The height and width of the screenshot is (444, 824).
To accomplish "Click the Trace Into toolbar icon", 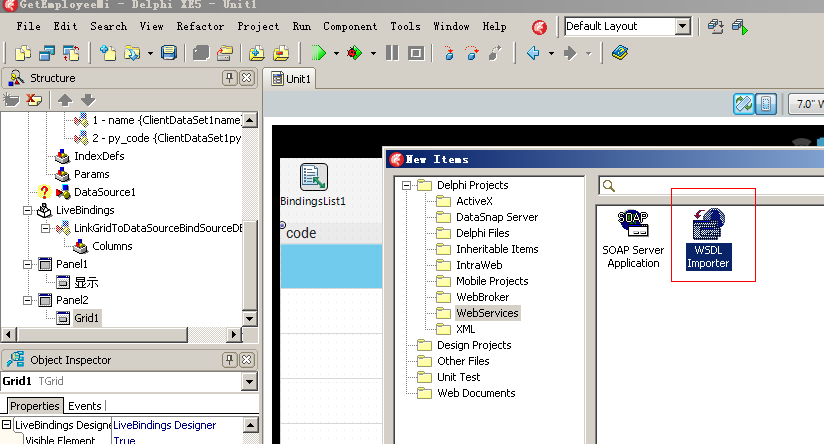I will (x=449, y=53).
